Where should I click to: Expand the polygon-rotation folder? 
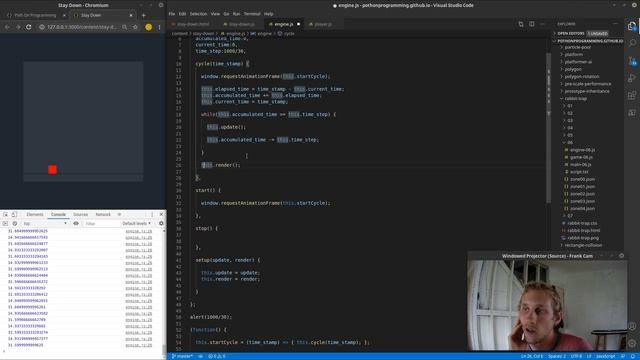pyautogui.click(x=581, y=76)
